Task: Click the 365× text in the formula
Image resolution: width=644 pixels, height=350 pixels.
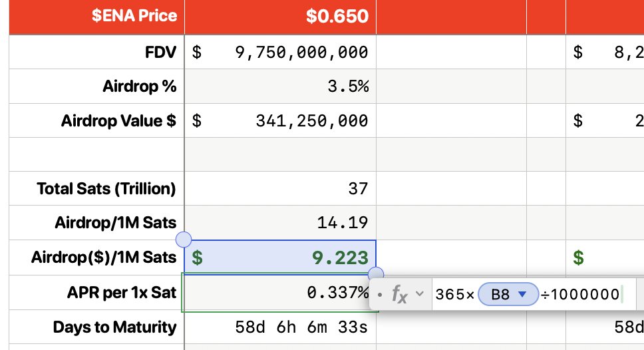Action: 455,294
